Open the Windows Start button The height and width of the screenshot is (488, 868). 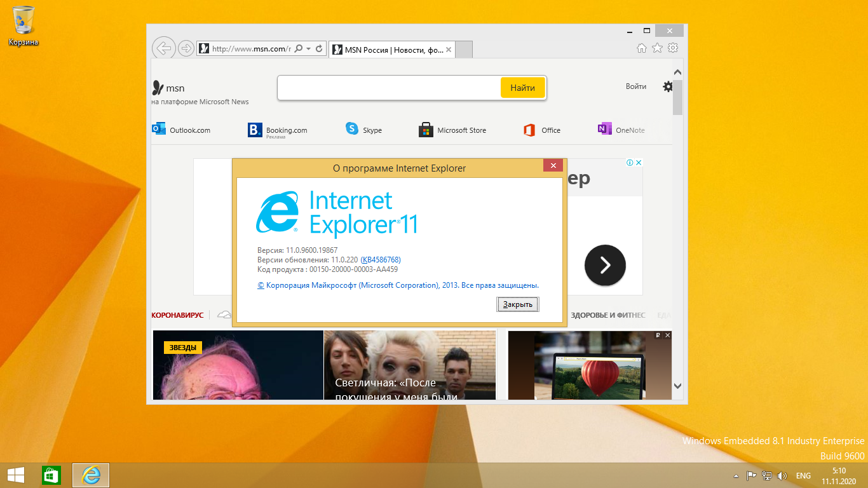pyautogui.click(x=16, y=475)
